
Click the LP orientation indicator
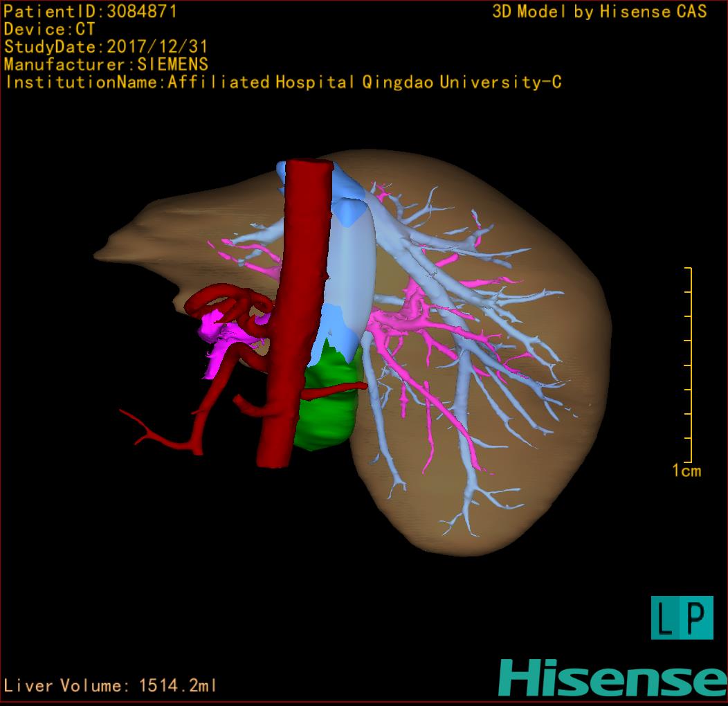[682, 617]
